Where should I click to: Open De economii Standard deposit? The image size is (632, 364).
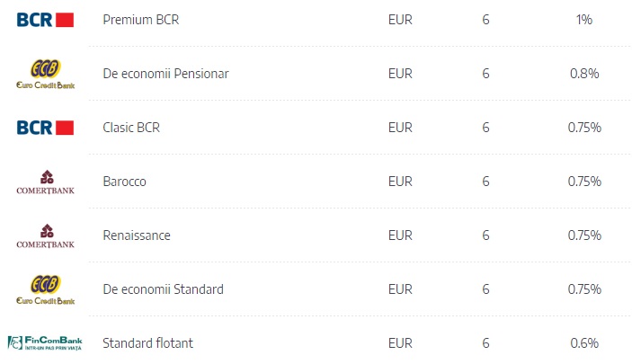(164, 289)
